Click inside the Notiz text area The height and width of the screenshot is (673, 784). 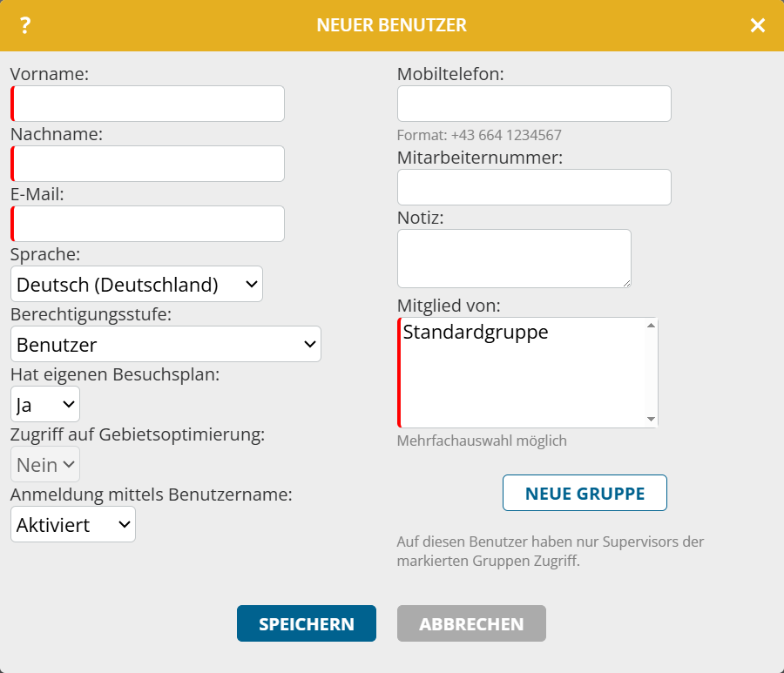pyautogui.click(x=514, y=258)
